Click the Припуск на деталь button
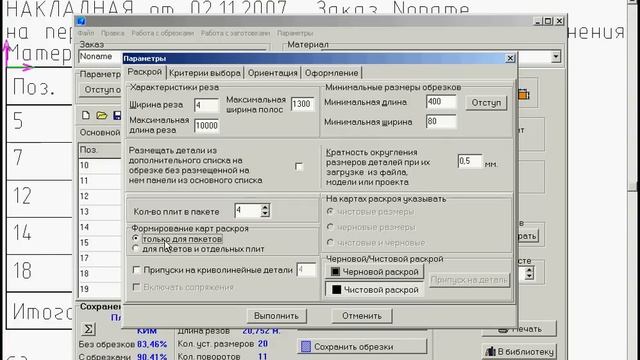The image size is (640, 360). (469, 280)
